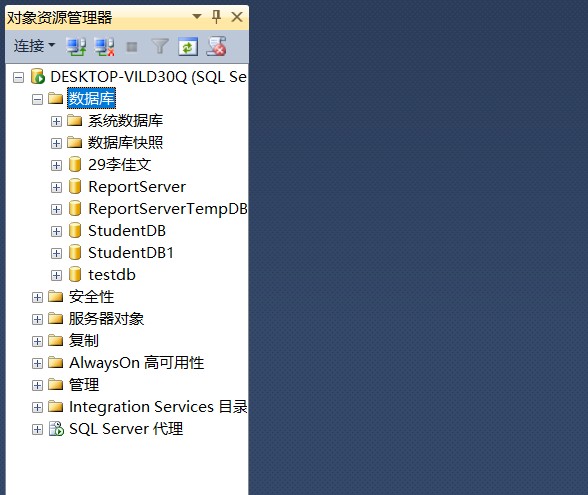Click the folder icon beside 数据库快照
The width and height of the screenshot is (588, 495).
(75, 142)
